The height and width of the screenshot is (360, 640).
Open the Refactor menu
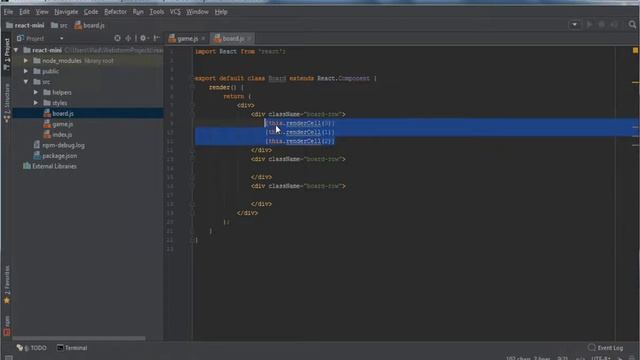(x=115, y=12)
